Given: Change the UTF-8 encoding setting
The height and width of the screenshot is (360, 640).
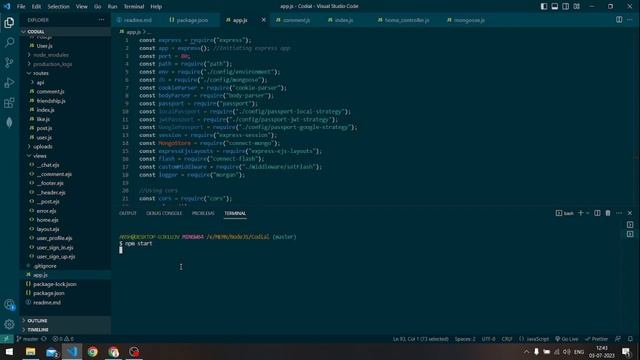Looking at the screenshot, I should point(488,339).
